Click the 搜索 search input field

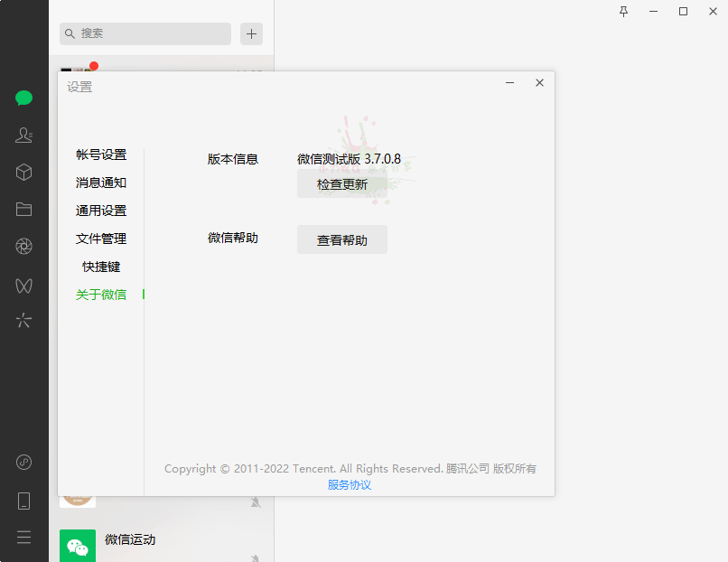(x=149, y=33)
